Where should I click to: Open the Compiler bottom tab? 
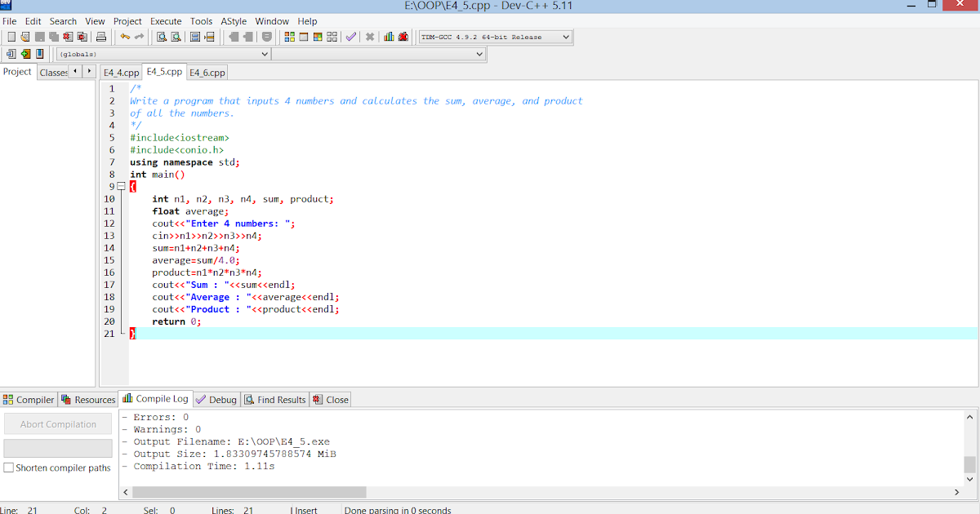click(x=29, y=400)
